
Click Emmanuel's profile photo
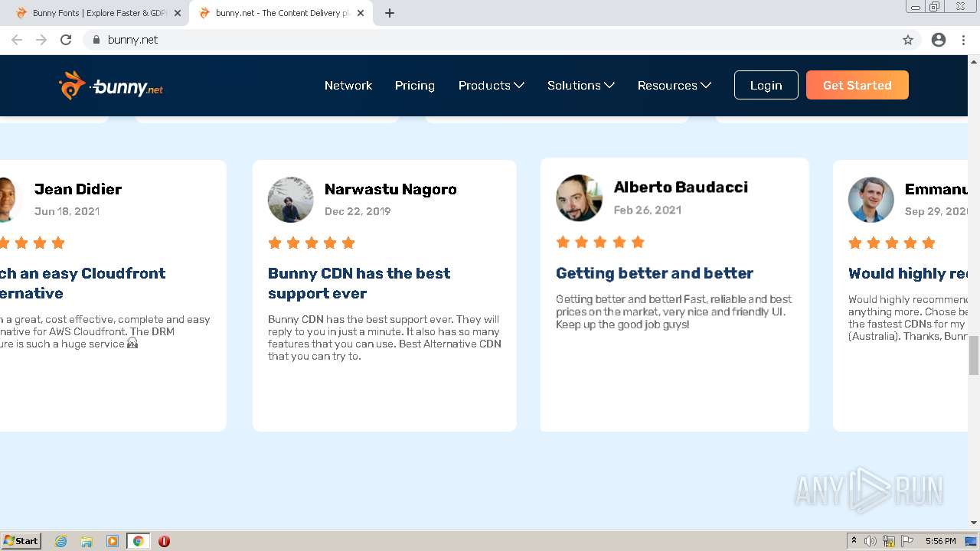point(871,200)
